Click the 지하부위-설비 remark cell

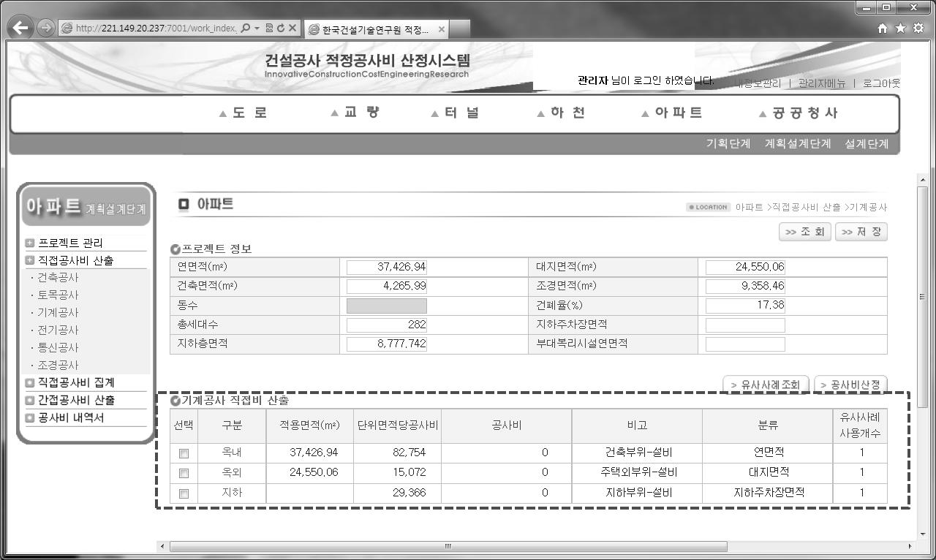click(x=637, y=493)
